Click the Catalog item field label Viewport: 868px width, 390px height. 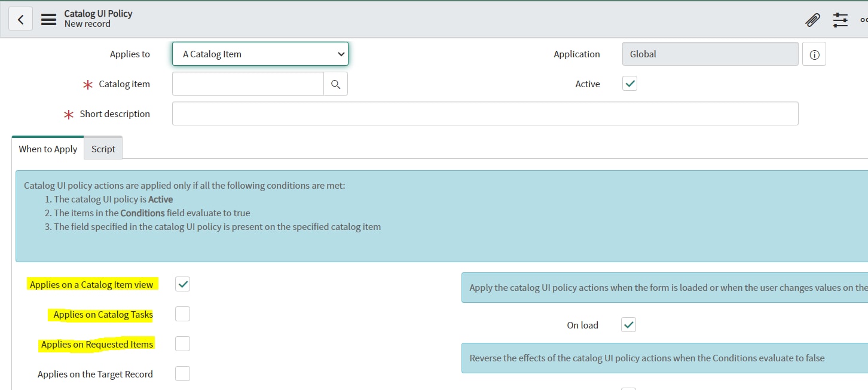[x=124, y=84]
